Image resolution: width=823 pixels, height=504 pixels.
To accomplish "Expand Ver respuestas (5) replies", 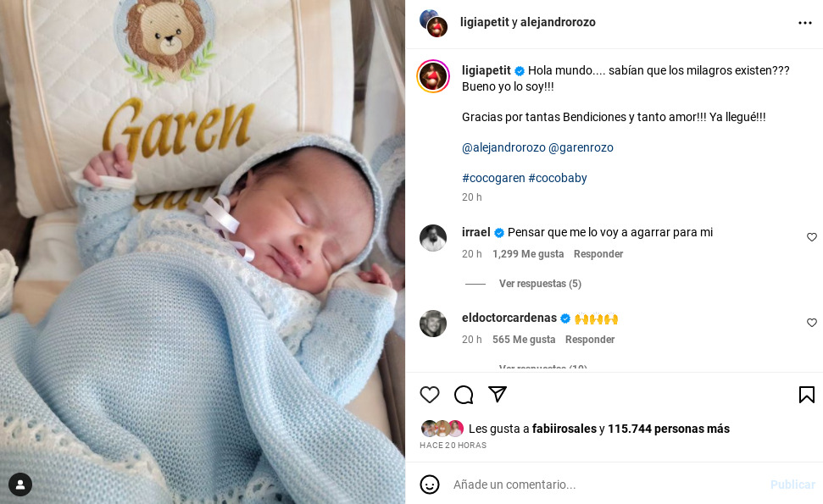I will coord(540,284).
